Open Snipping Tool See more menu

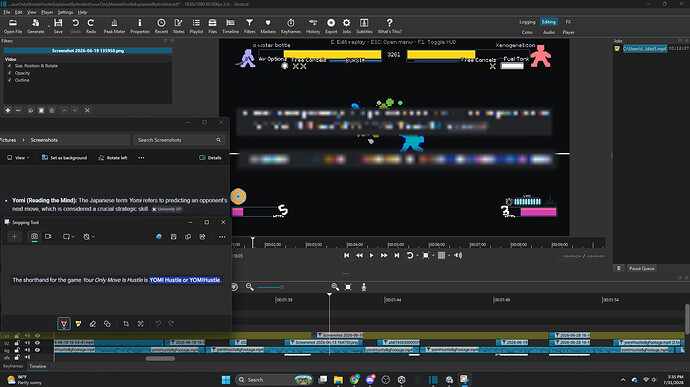click(222, 237)
